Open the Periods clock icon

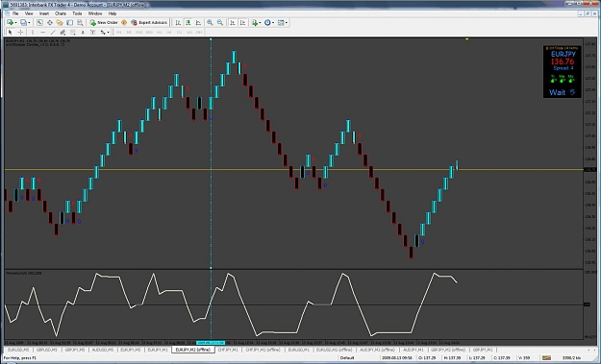[267, 23]
